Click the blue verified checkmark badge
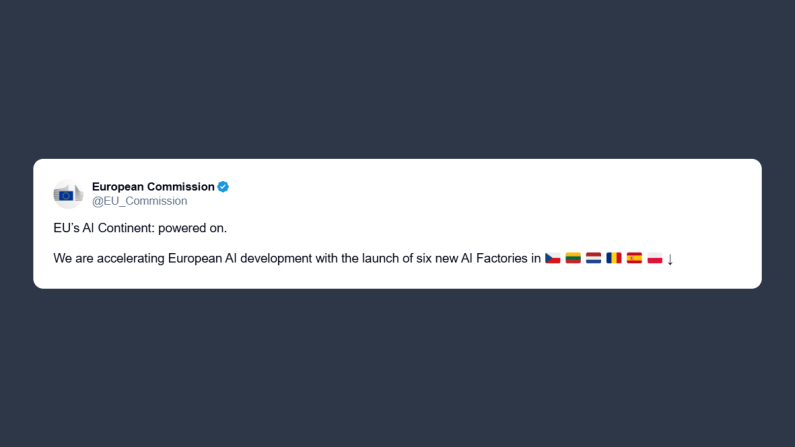Screen dimensions: 795x447 click(x=224, y=187)
